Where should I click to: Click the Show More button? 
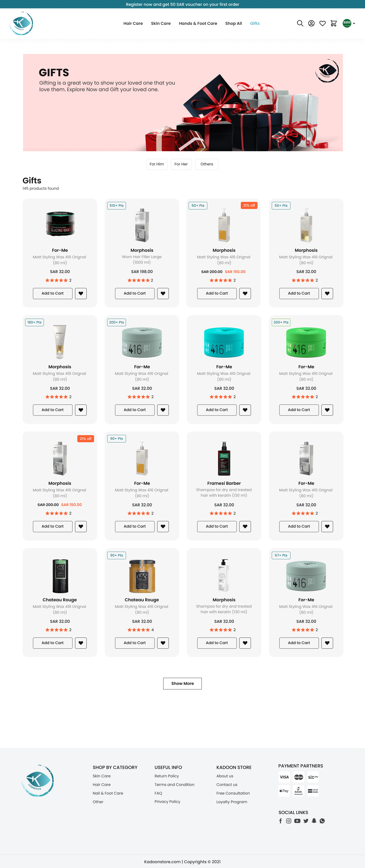182,683
